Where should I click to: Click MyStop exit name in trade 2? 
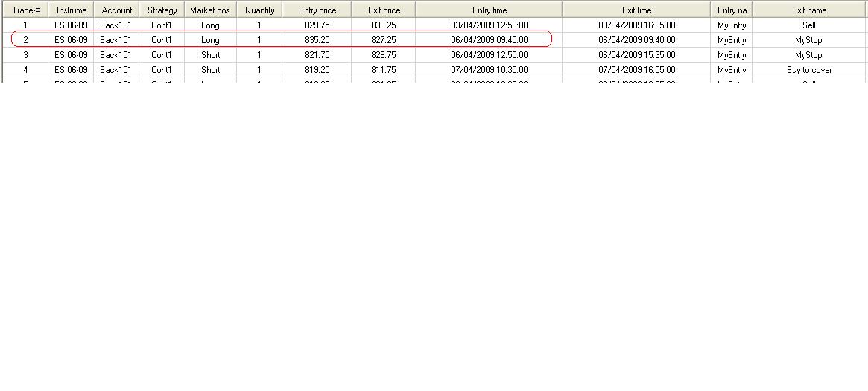click(809, 40)
